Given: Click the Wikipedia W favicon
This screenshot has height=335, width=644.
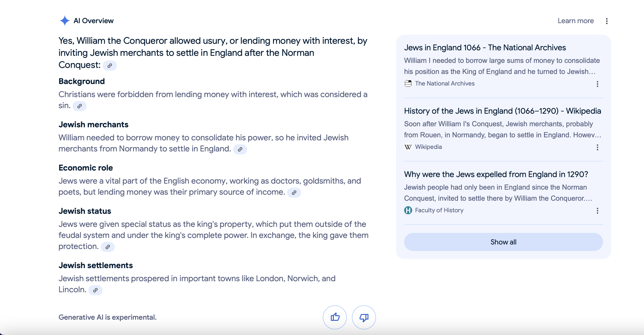Looking at the screenshot, I should [408, 147].
